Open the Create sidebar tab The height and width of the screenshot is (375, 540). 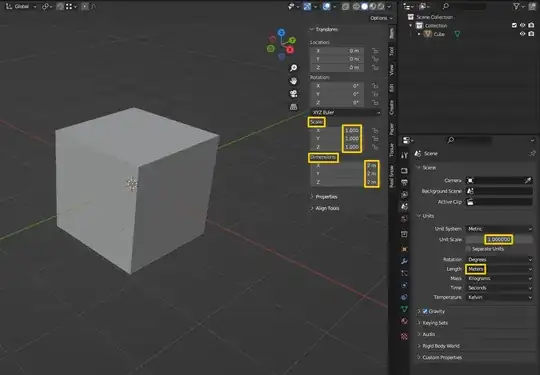click(x=392, y=107)
